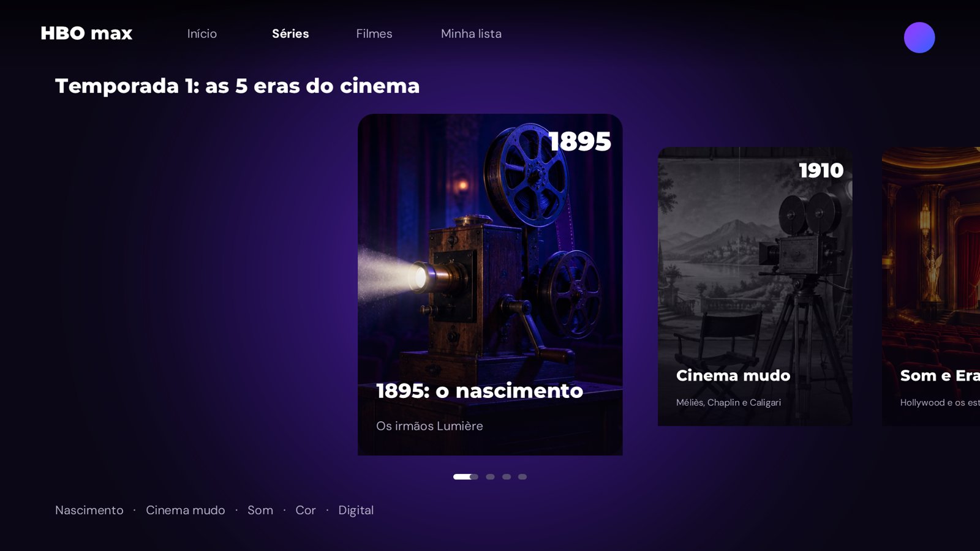
Task: Open the purple profile avatar
Action: point(919,37)
